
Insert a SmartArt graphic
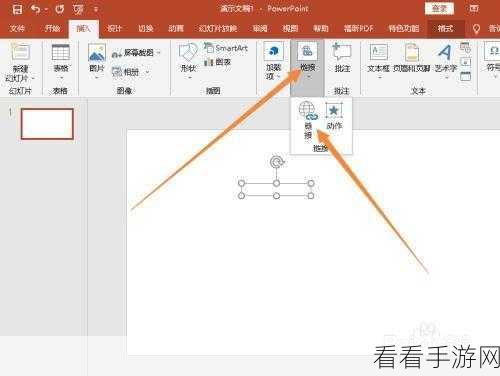(226, 48)
